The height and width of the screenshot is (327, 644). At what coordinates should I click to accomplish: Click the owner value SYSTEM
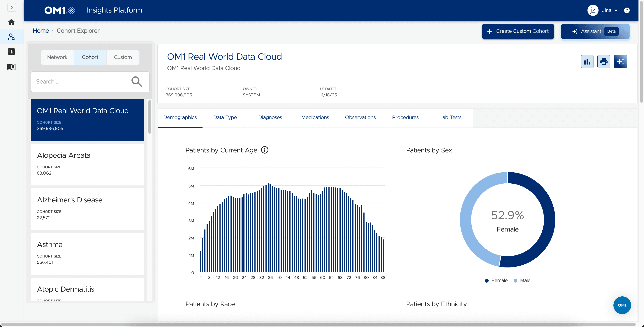click(x=251, y=95)
